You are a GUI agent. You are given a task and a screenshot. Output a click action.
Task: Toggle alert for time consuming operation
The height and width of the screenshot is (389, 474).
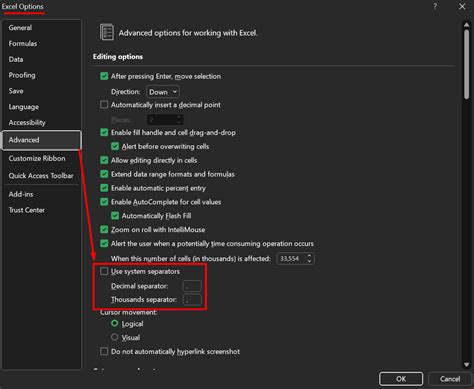pyautogui.click(x=104, y=244)
